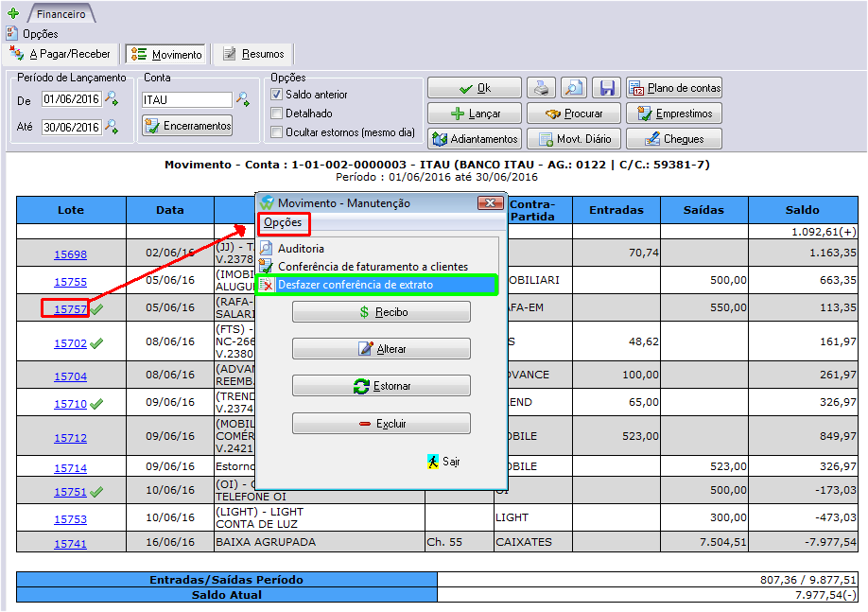Image resolution: width=868 pixels, height=612 pixels.
Task: Click the Data column header
Action: pos(170,210)
